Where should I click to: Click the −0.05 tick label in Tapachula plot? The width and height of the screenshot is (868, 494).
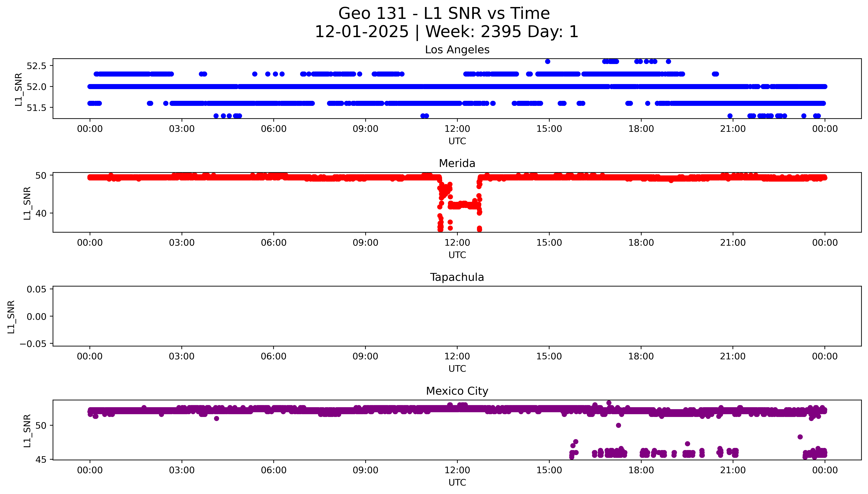(33, 344)
